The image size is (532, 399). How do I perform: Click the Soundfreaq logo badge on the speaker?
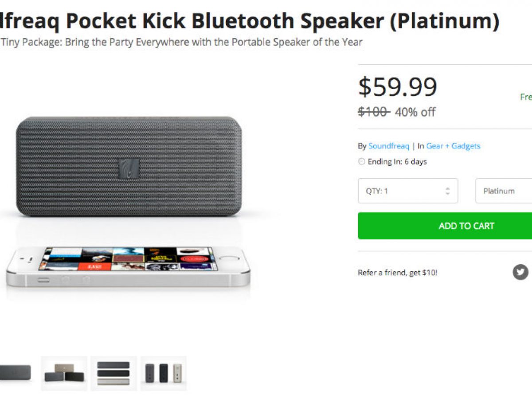(x=129, y=169)
